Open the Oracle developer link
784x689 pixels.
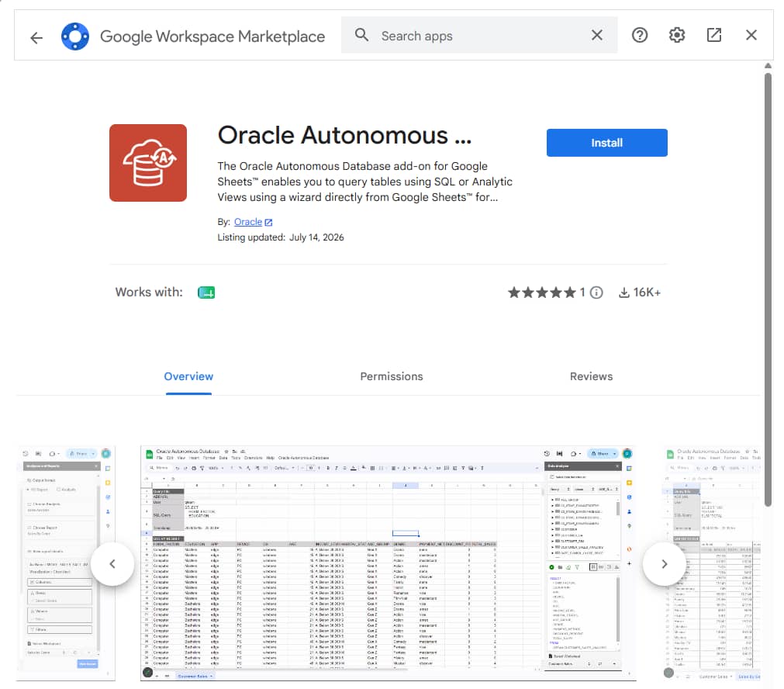(x=248, y=222)
